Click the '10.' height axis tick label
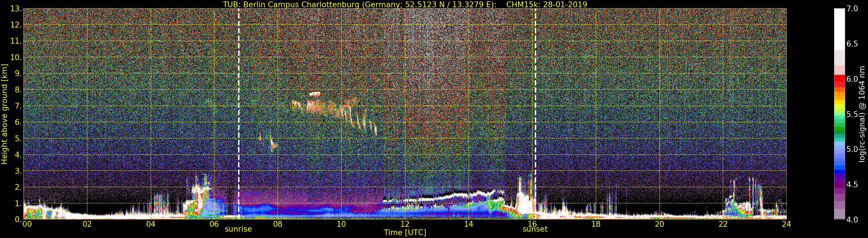This screenshot has height=238, width=868. tap(16, 57)
